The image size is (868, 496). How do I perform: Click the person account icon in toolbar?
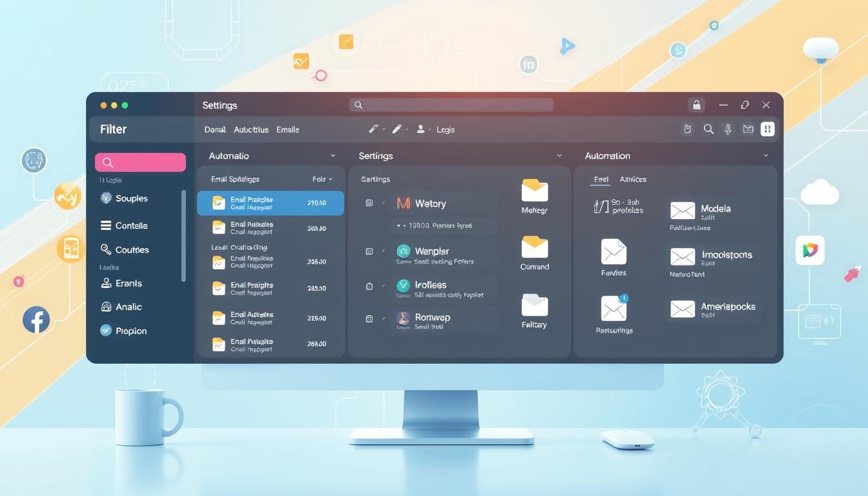click(x=420, y=129)
